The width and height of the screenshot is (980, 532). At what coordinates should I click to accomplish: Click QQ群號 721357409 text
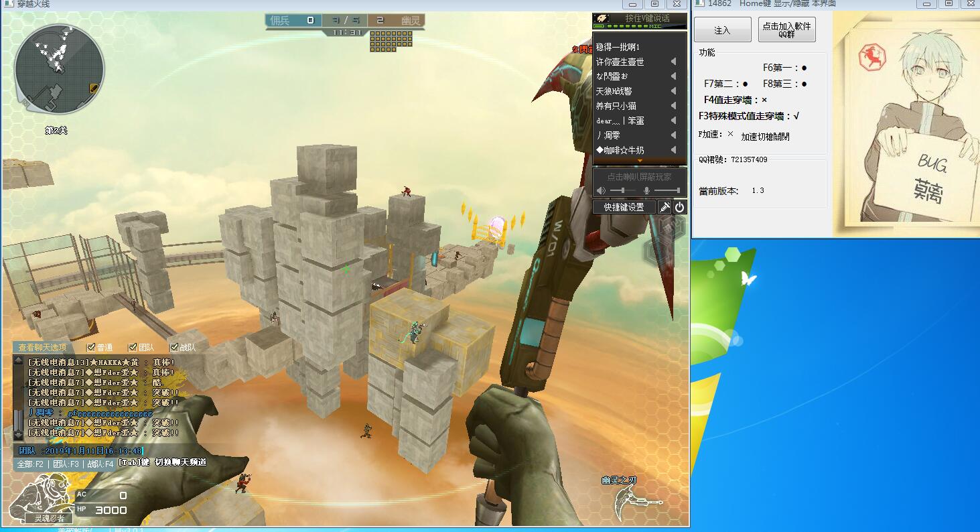click(733, 159)
